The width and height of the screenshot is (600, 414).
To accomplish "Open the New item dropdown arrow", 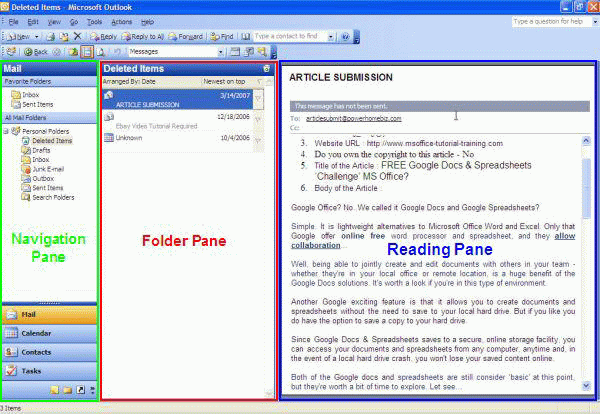I will pyautogui.click(x=37, y=37).
